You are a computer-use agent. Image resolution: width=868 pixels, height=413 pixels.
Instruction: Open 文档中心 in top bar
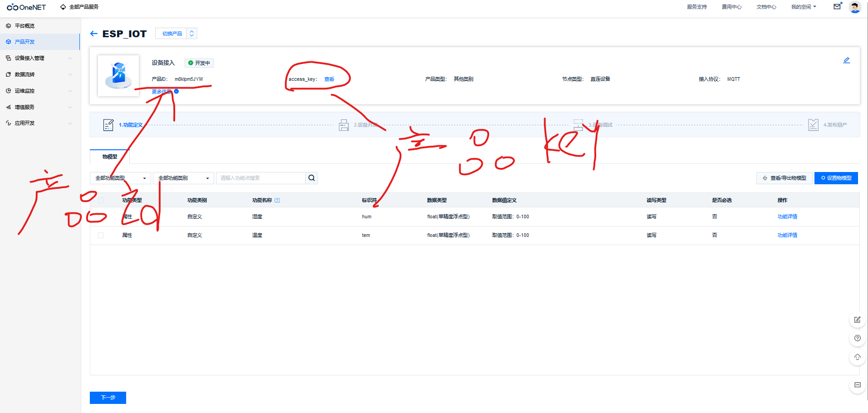click(x=766, y=7)
